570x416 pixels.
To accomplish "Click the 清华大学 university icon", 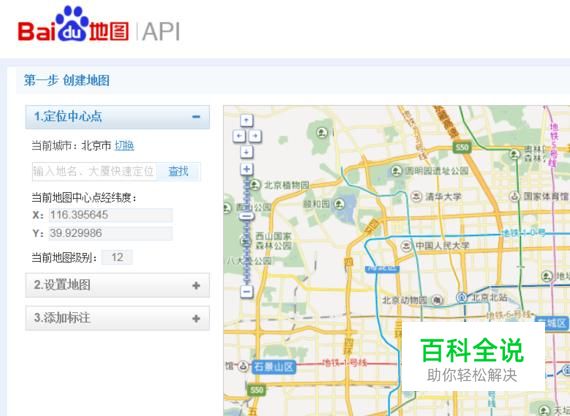I will click(x=416, y=196).
